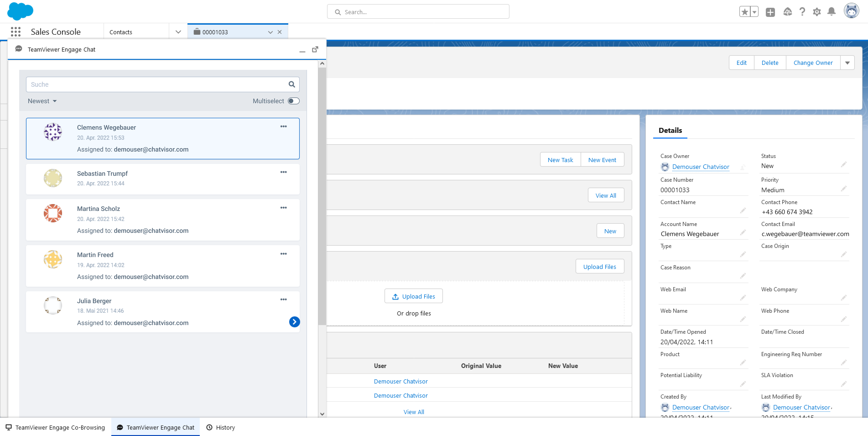Open the options menu for Sebastian Trumpf chat

click(283, 172)
